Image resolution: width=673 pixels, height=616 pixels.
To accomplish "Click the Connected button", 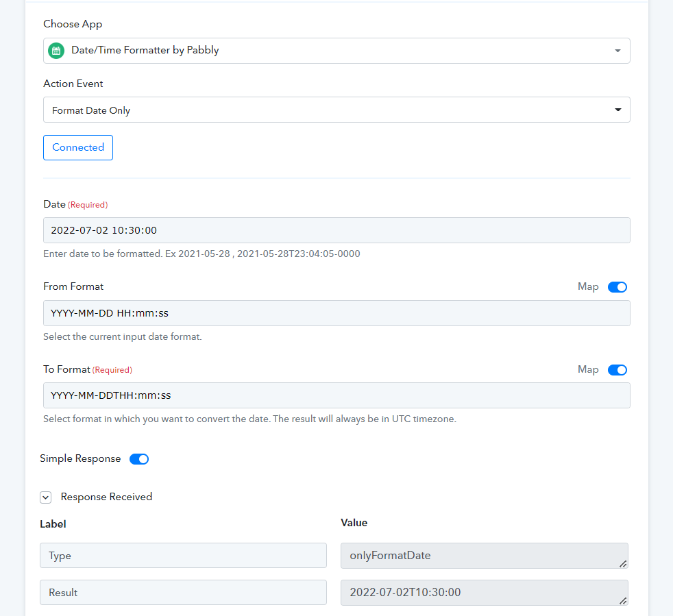I will [78, 148].
